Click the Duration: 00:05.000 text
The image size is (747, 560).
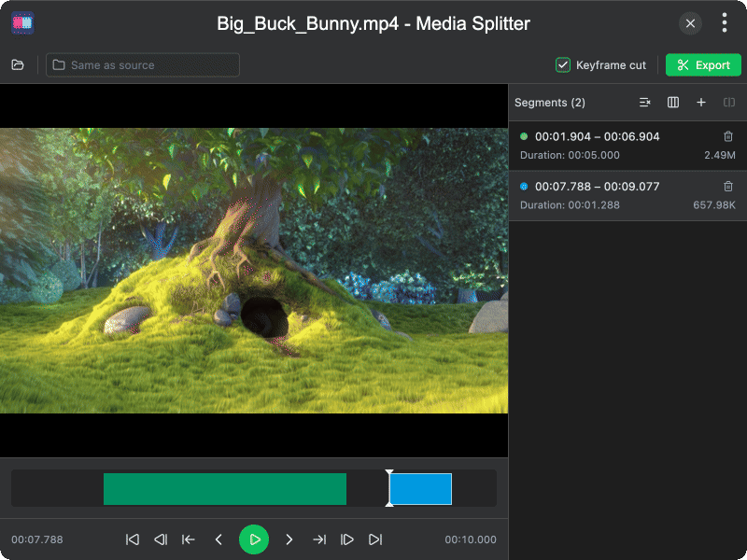570,155
